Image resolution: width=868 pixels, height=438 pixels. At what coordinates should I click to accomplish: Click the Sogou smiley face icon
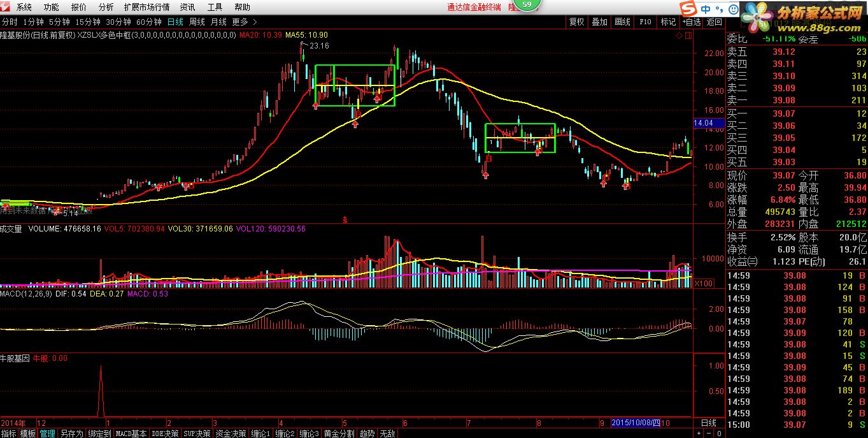pos(732,10)
